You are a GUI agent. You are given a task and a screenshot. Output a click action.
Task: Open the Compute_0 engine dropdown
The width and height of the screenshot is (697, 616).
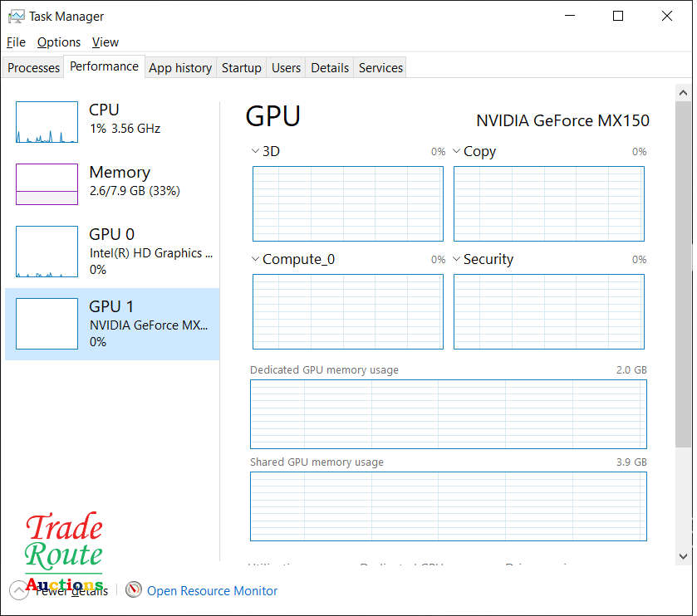coord(256,259)
